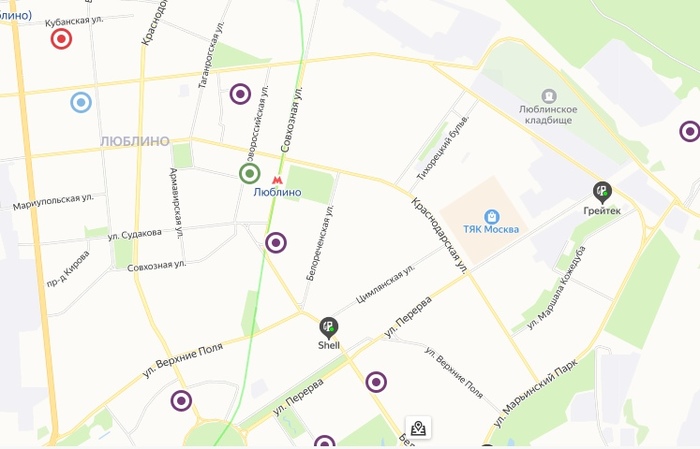This screenshot has width=700, height=449.
Task: Click the Краснодарская ул. street label
Action: pyautogui.click(x=439, y=235)
